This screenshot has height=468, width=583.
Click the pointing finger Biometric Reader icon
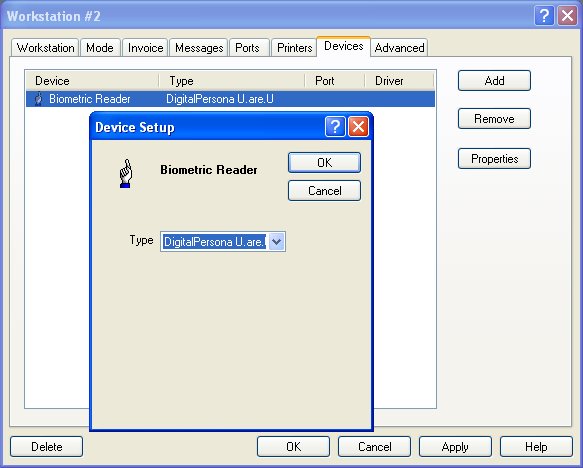[x=126, y=173]
